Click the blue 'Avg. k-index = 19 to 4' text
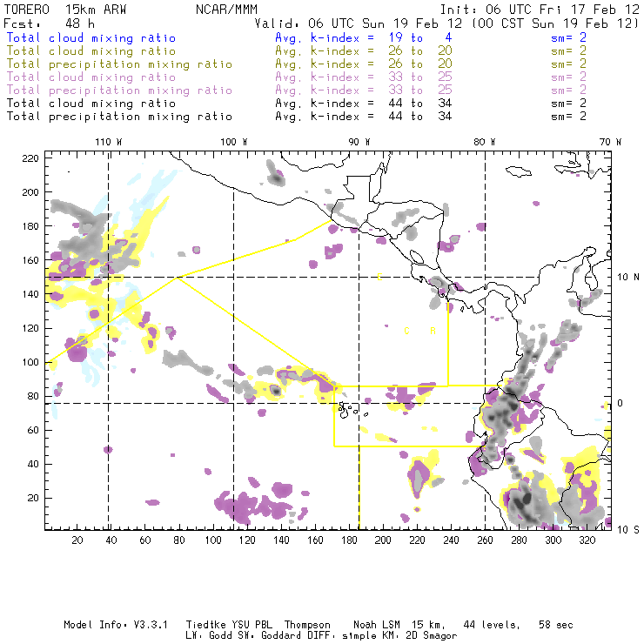 tap(349, 38)
